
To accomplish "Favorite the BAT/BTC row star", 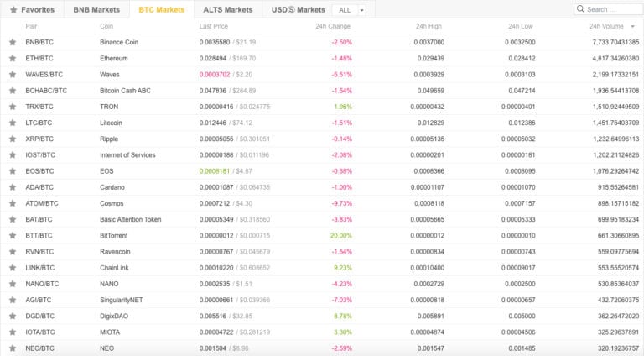I will (x=13, y=219).
